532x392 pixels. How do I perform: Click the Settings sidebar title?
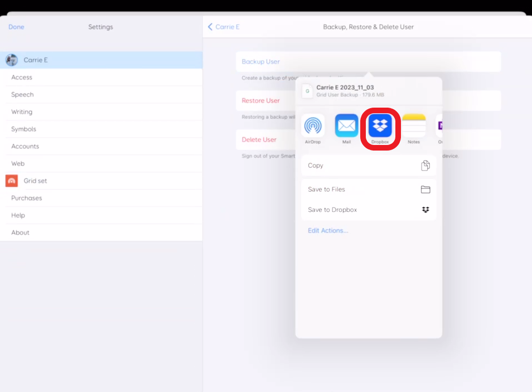(x=100, y=27)
